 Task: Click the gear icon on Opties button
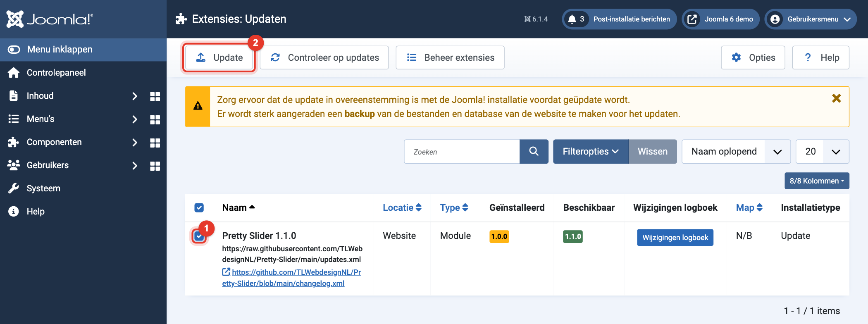coord(736,57)
